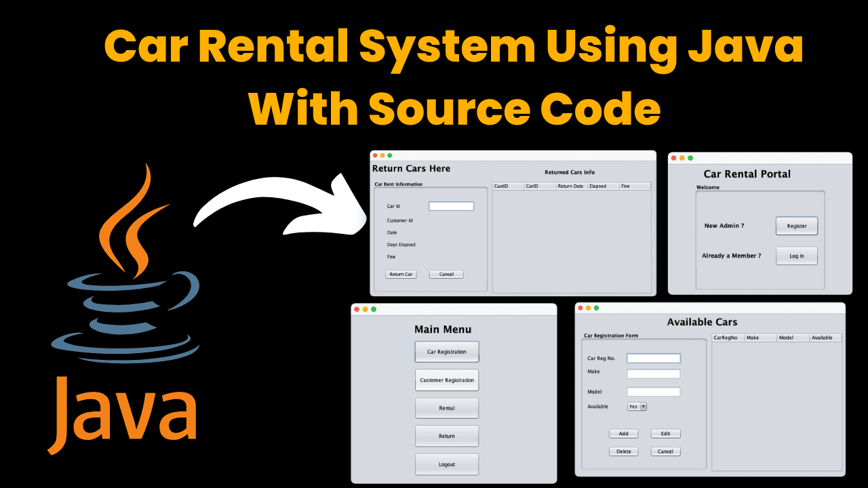The height and width of the screenshot is (488, 868).
Task: Focus the Make input field
Action: pyautogui.click(x=654, y=373)
